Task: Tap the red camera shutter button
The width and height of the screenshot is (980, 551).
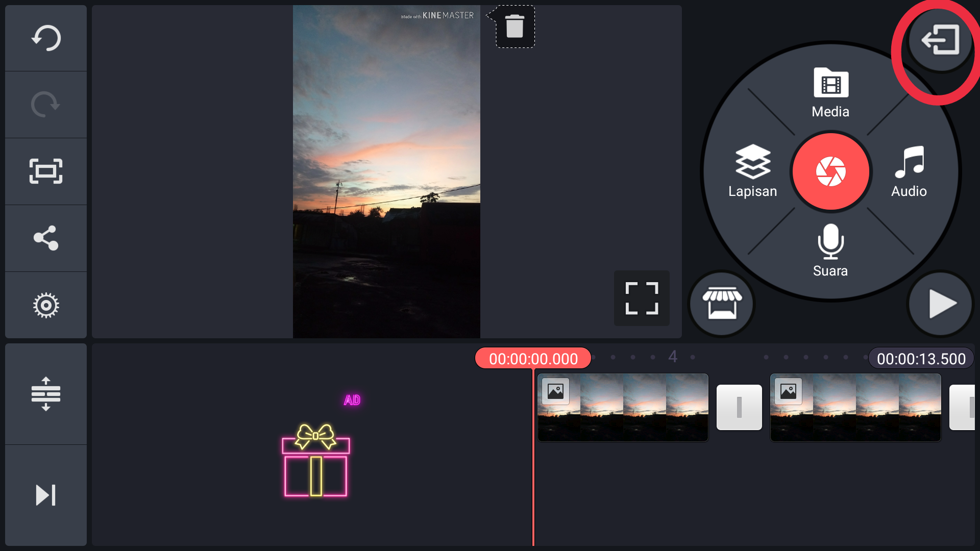Action: (x=830, y=171)
